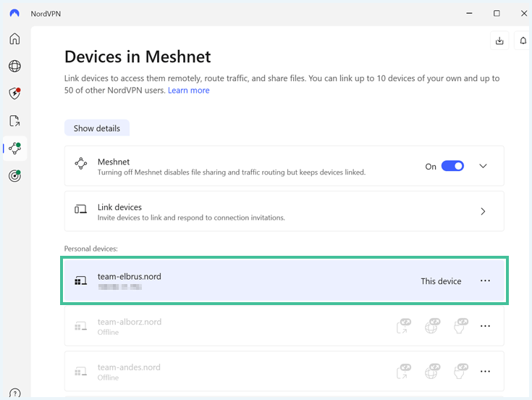Click the This device label
The width and height of the screenshot is (532, 400).
441,281
